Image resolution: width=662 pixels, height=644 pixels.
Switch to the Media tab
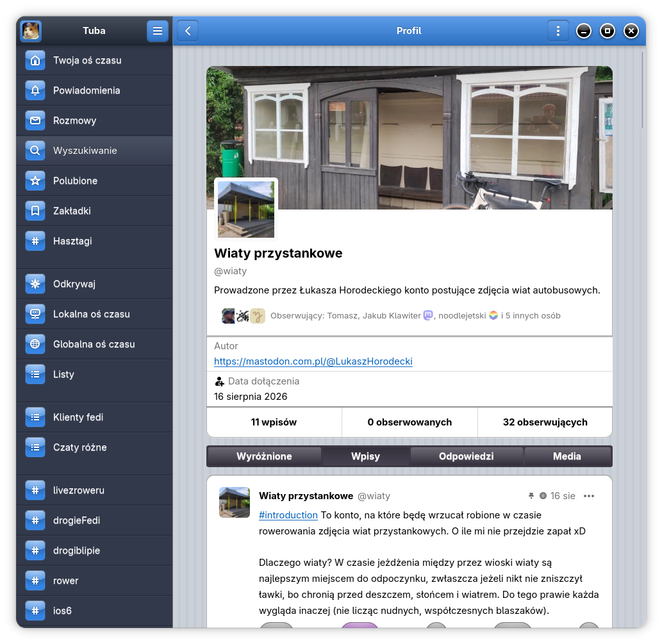567,456
